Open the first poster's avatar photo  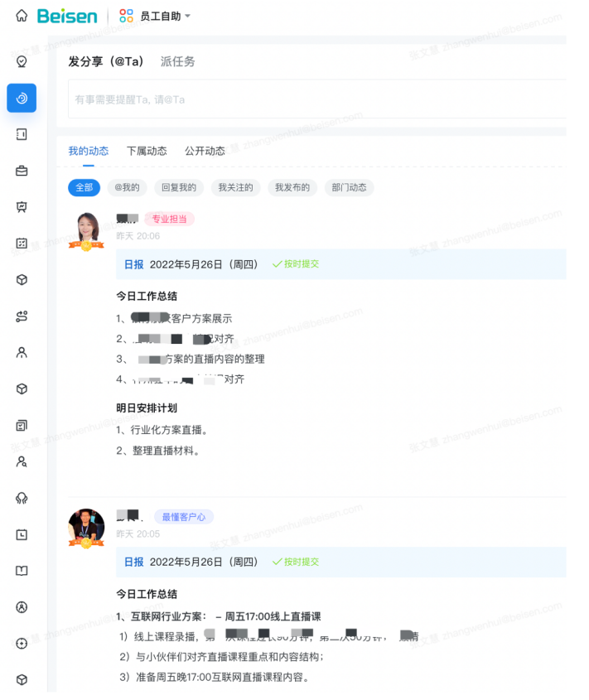click(x=87, y=230)
